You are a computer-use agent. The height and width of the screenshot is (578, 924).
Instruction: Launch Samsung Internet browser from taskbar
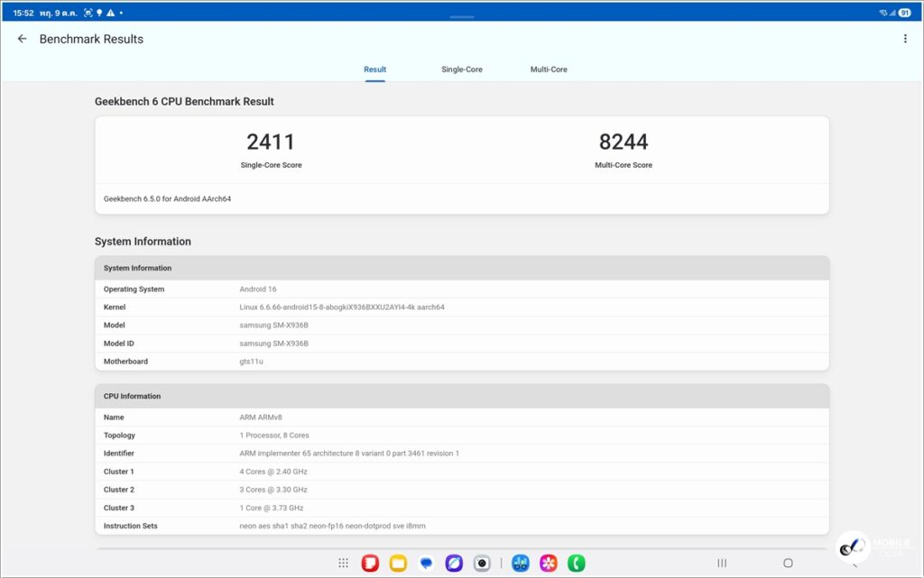tap(454, 563)
